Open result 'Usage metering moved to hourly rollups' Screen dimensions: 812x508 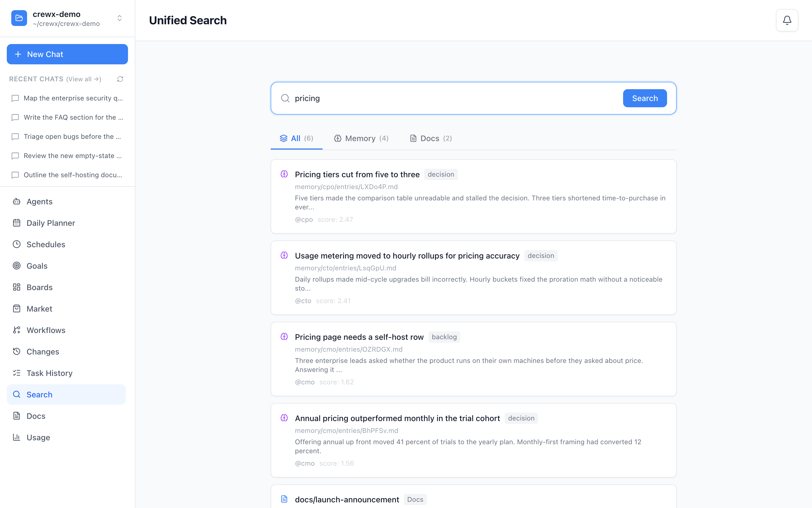407,256
